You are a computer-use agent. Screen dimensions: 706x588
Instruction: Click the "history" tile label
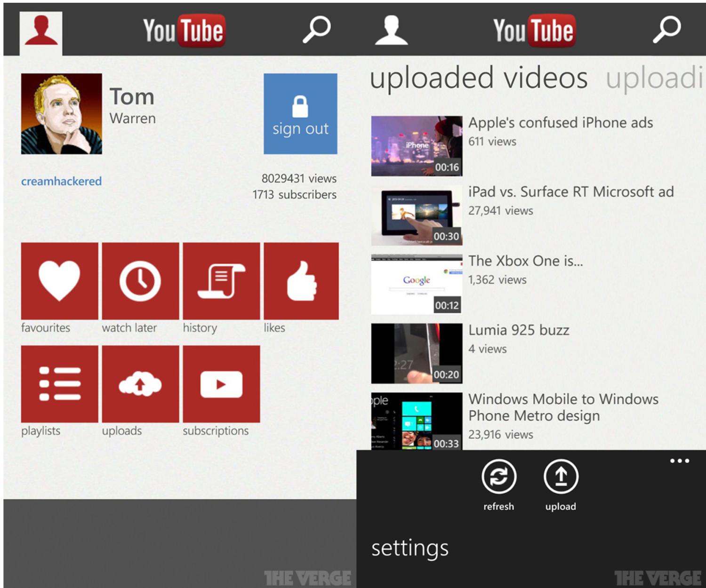[200, 328]
